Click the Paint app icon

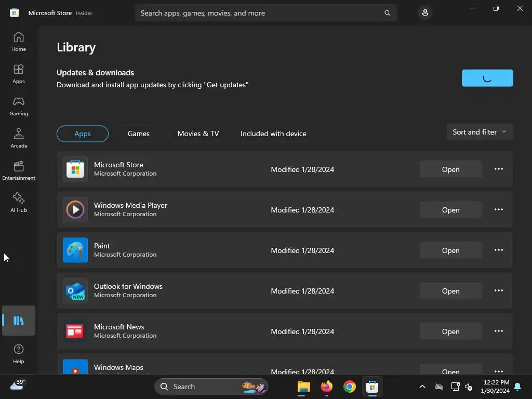point(75,250)
